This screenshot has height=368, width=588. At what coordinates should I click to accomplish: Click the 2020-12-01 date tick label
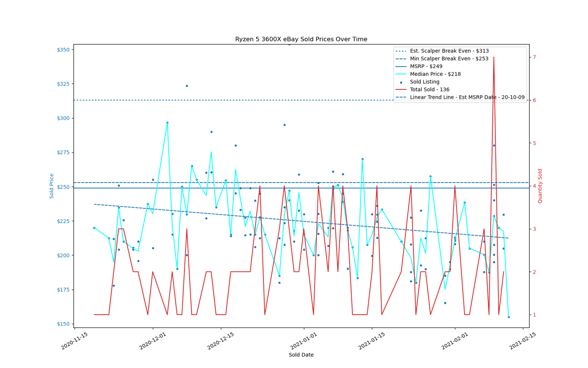tap(153, 340)
